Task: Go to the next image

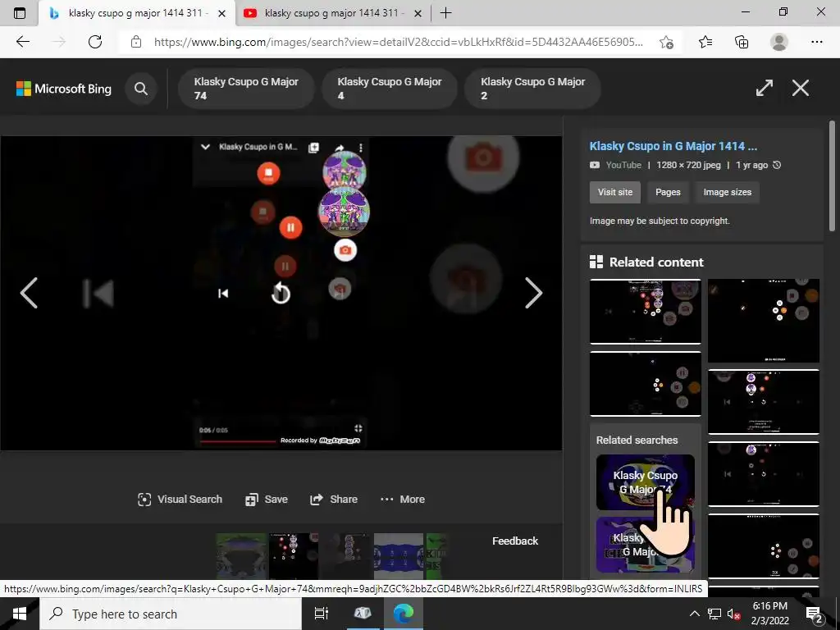Action: coord(533,293)
